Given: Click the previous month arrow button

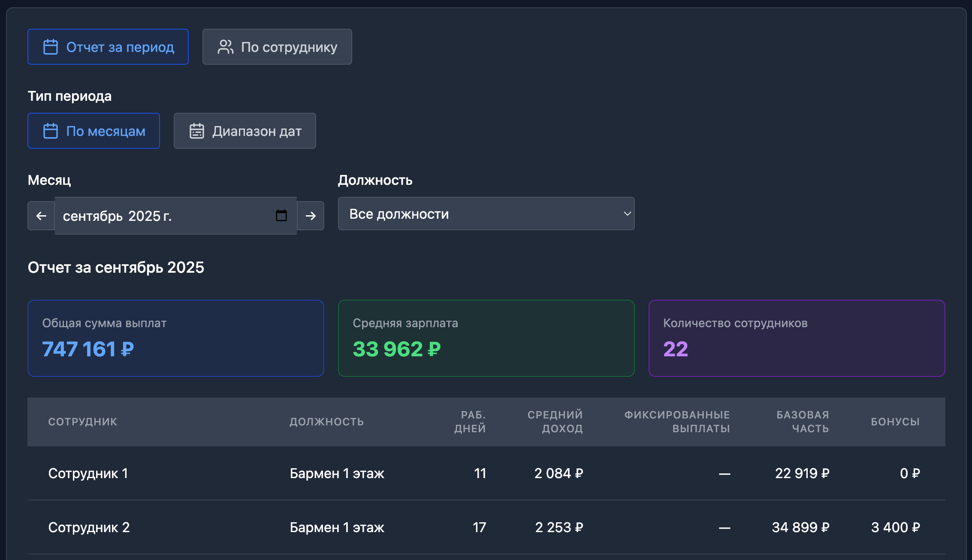Looking at the screenshot, I should coord(41,216).
